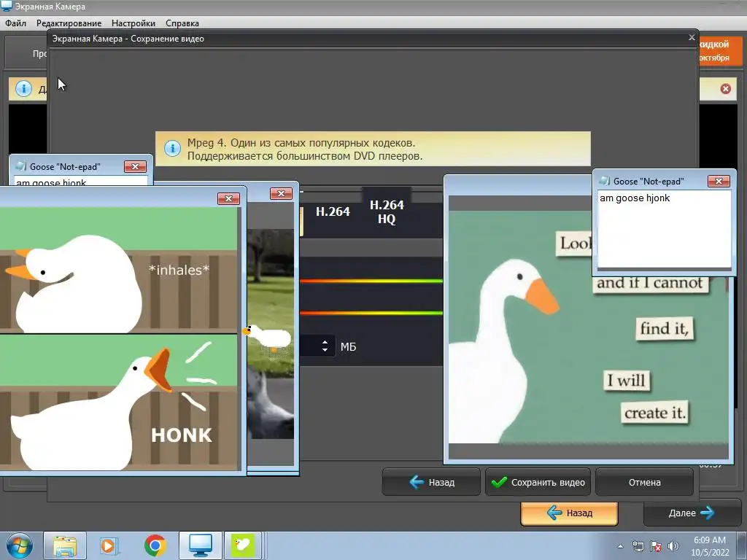The height and width of the screenshot is (560, 747).
Task: Click the goose app taskbar icon
Action: (242, 545)
